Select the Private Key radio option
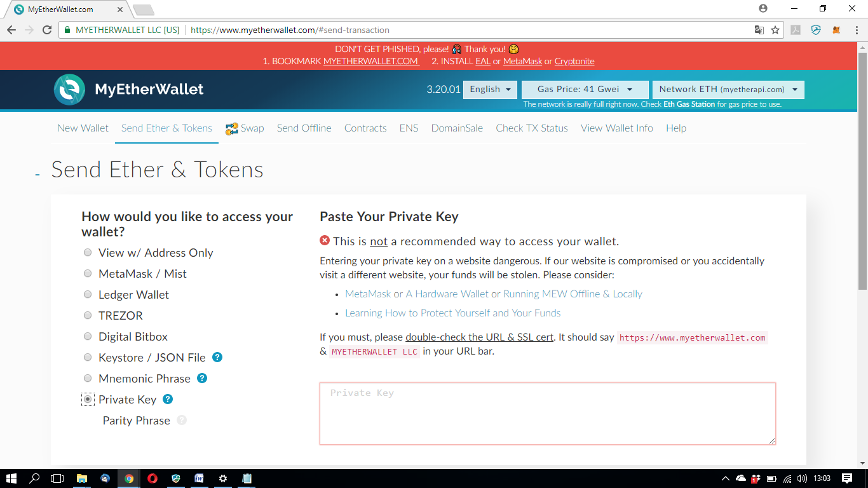The height and width of the screenshot is (488, 868). (88, 399)
